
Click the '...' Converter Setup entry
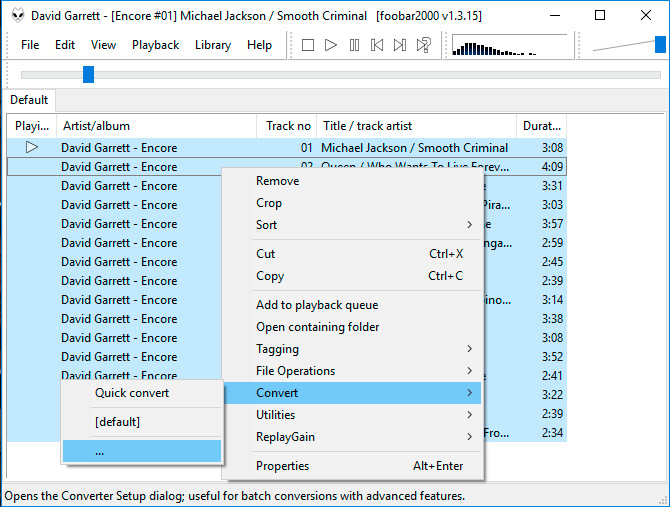(x=142, y=451)
